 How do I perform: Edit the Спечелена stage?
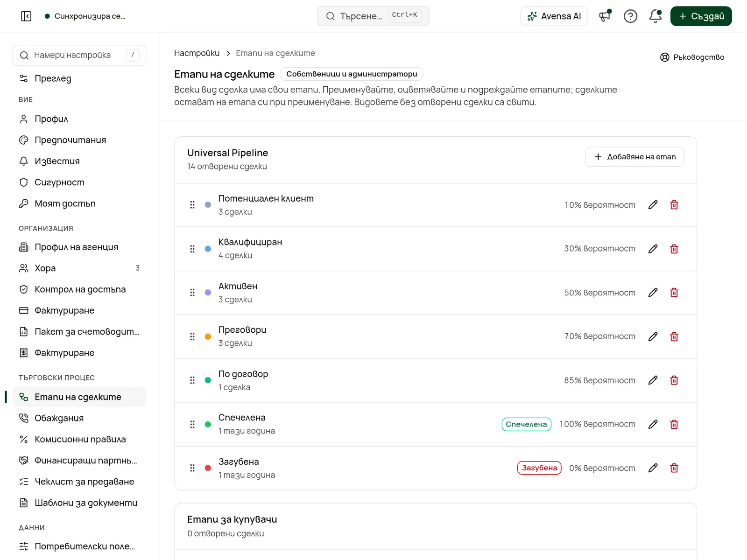coord(653,424)
